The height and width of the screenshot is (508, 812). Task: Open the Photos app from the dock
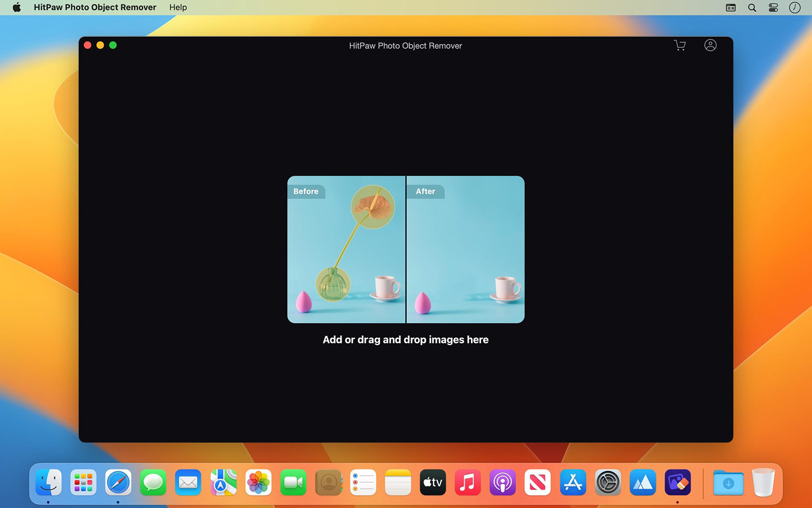[258, 482]
